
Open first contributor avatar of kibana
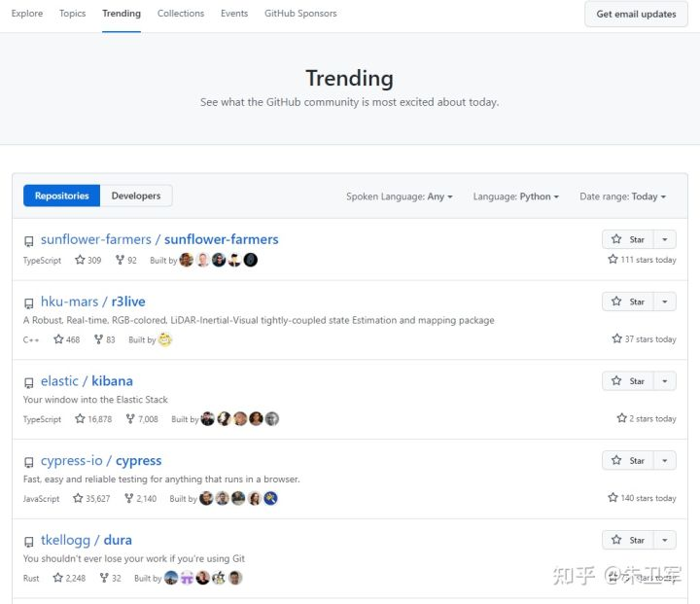[208, 418]
